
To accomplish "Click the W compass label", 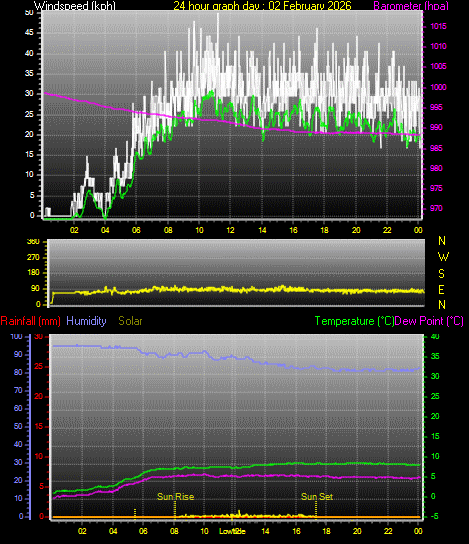I will pyautogui.click(x=443, y=257).
